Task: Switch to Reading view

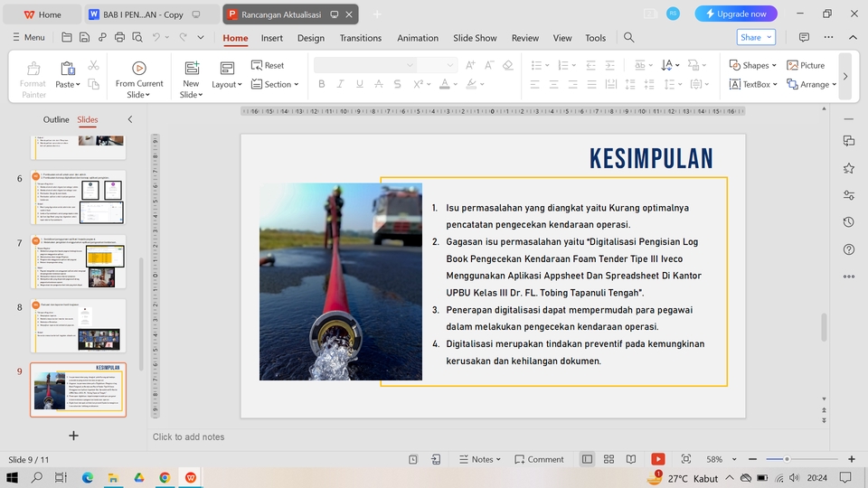Action: [630, 459]
